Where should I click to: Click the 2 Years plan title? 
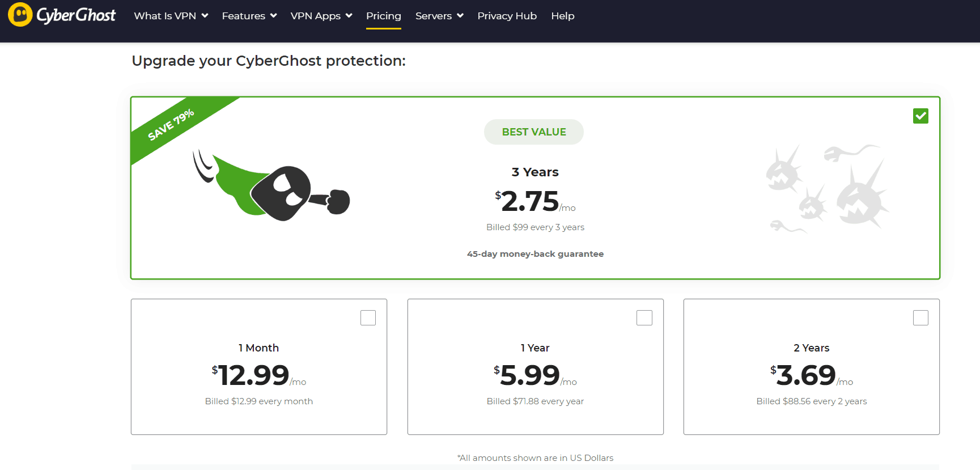[811, 348]
